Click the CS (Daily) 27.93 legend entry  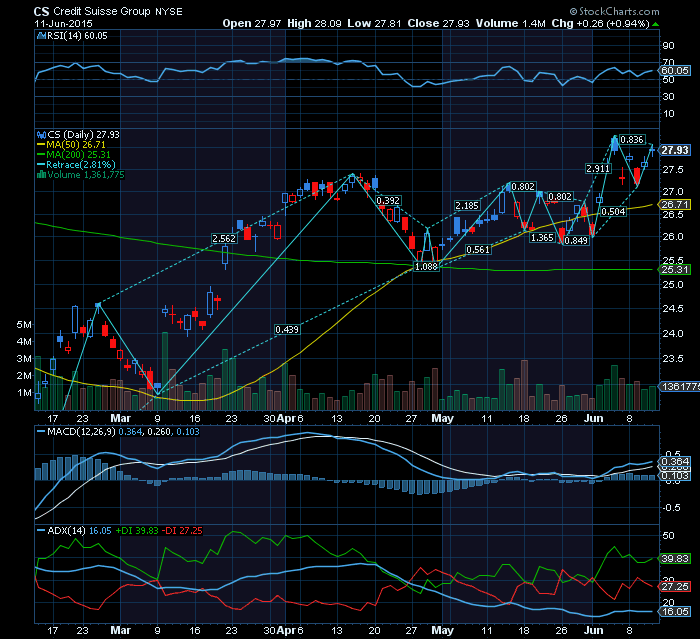pos(83,134)
